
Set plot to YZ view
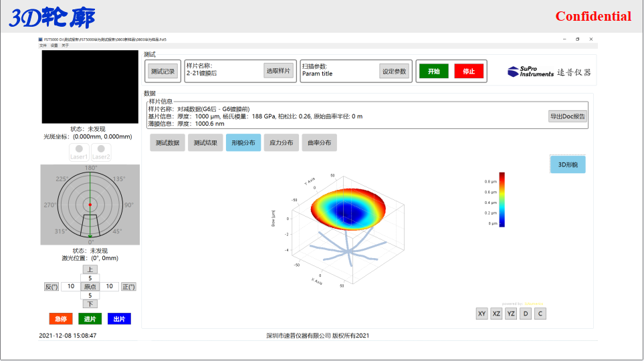pyautogui.click(x=510, y=314)
